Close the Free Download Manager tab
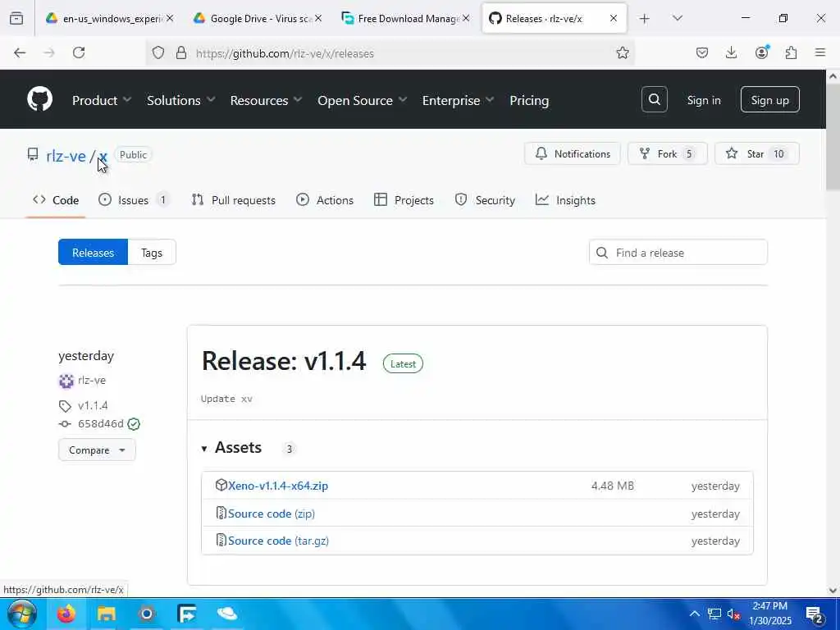 [x=466, y=18]
